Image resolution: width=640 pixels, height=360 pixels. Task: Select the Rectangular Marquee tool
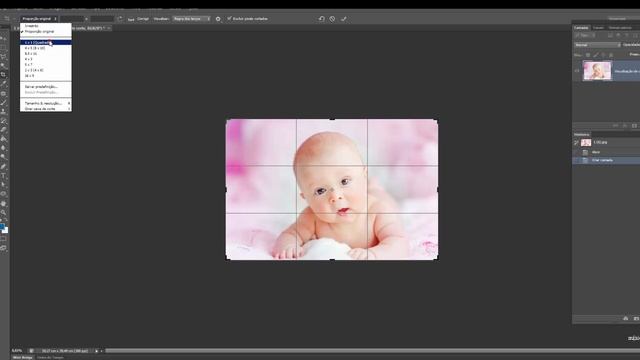(4, 47)
